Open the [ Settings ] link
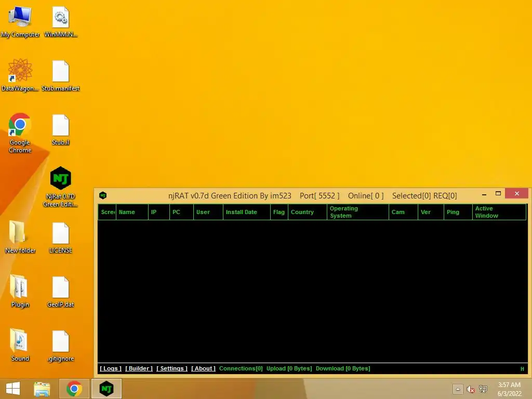This screenshot has width=532, height=399. click(x=171, y=368)
